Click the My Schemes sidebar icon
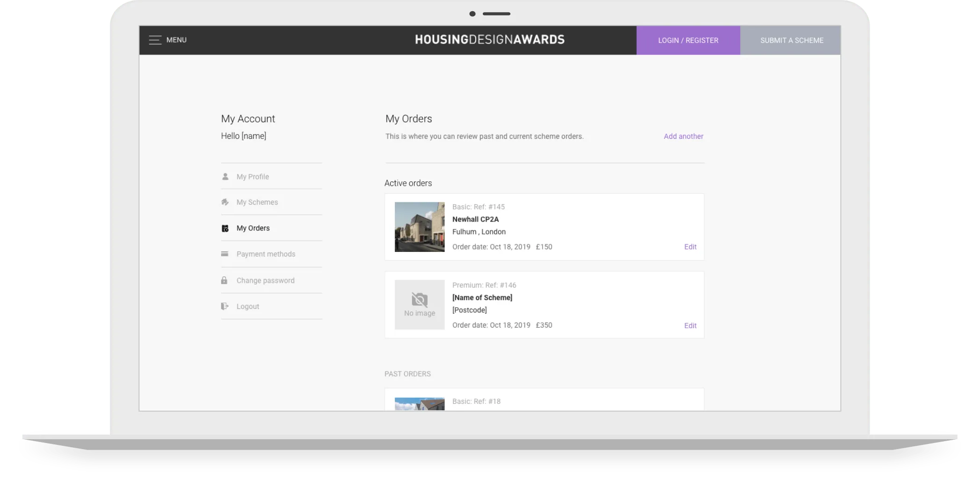This screenshot has height=479, width=980. pyautogui.click(x=225, y=202)
